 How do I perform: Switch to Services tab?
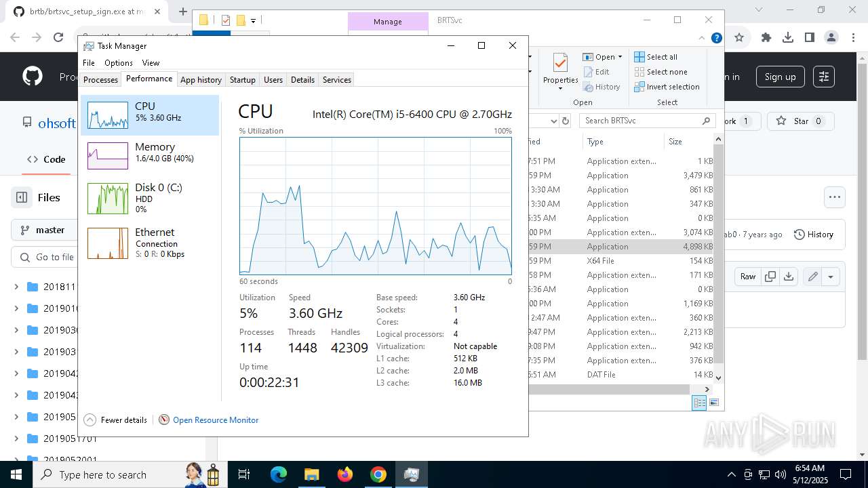[337, 79]
